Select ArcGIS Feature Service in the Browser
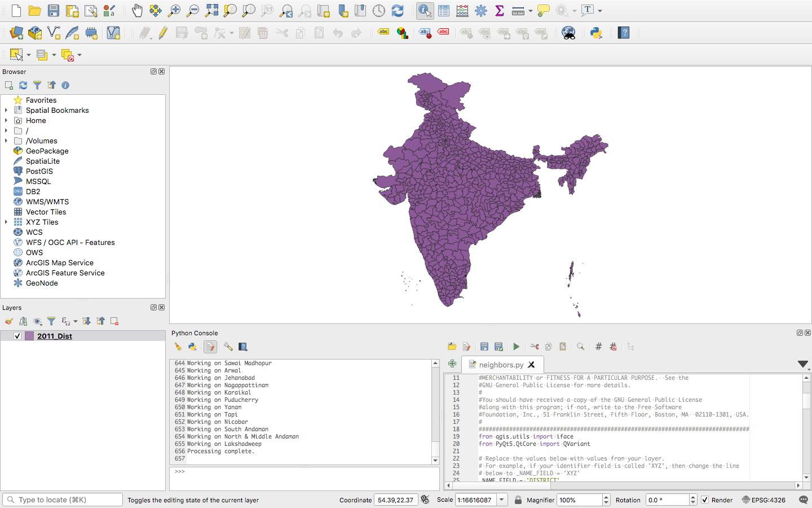 [x=65, y=273]
